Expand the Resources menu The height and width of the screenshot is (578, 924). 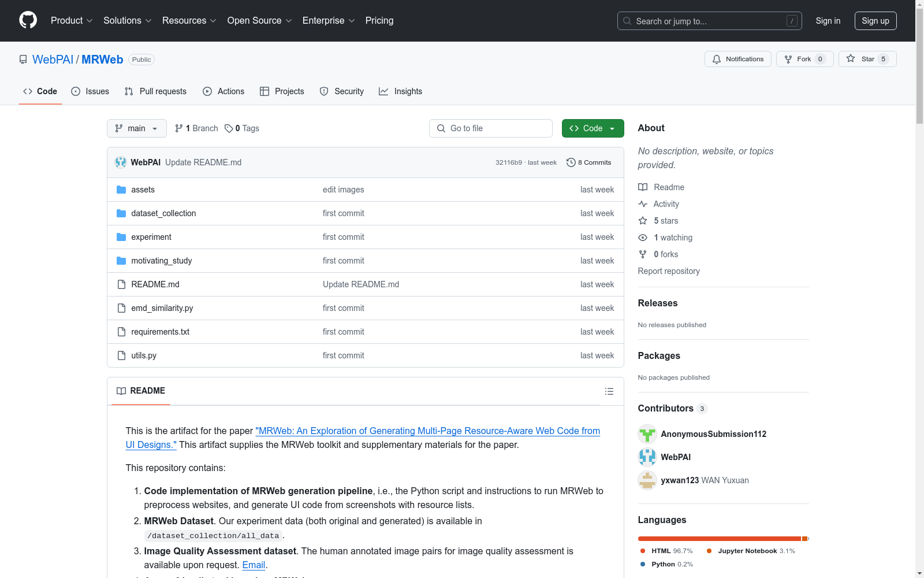189,20
